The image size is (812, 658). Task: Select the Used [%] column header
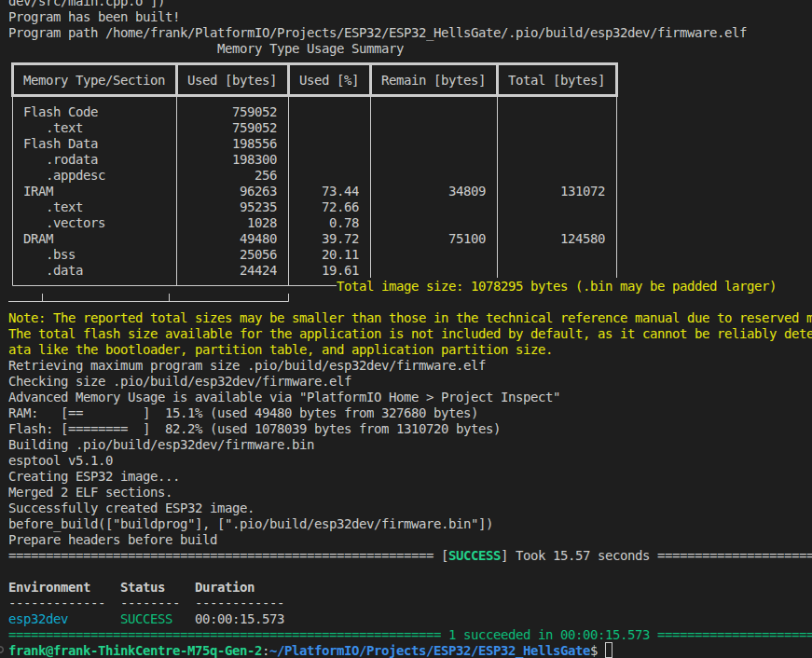[x=329, y=80]
